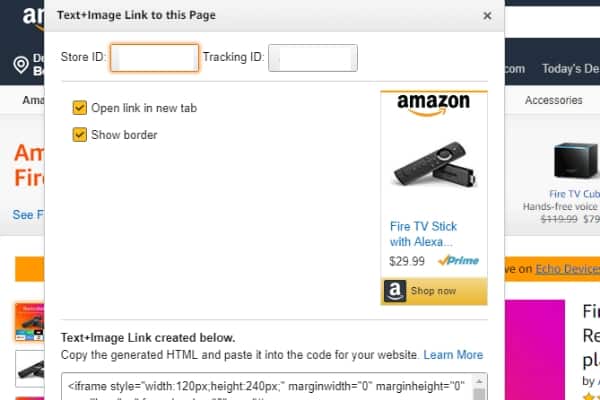Click the Fire TV Stick remote image
This screenshot has height=400, width=600.
[433, 165]
